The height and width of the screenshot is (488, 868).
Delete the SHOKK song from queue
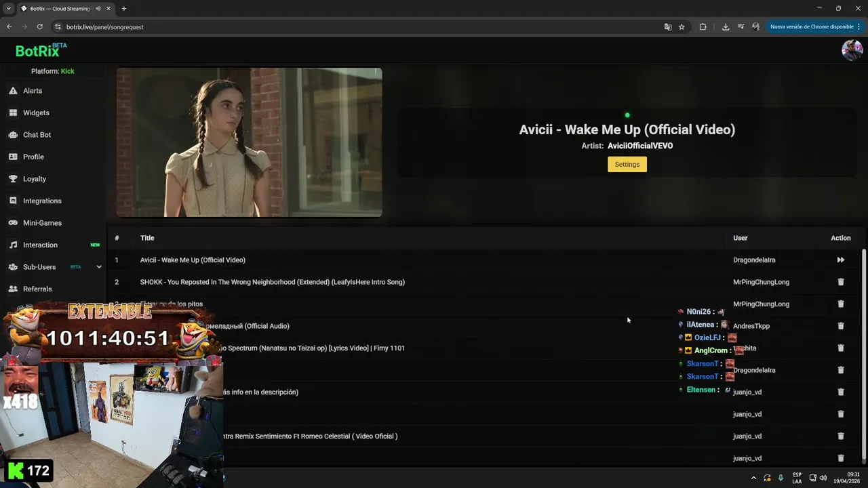click(x=840, y=282)
